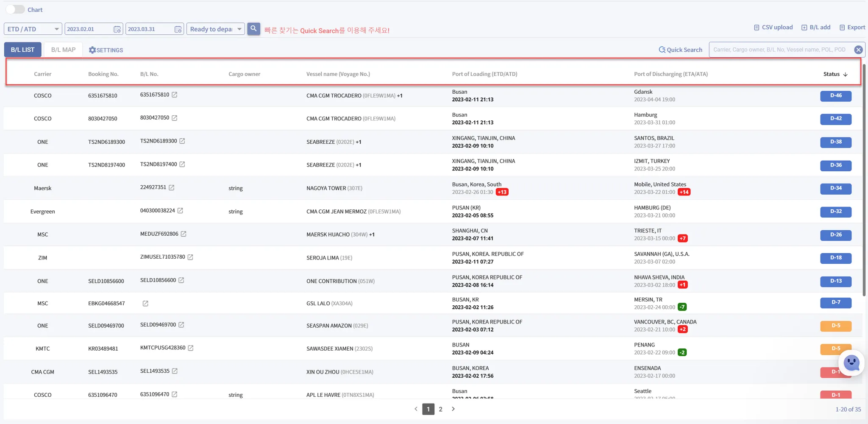Image resolution: width=868 pixels, height=424 pixels.
Task: Click the End date field 2023.03.31
Action: tap(155, 29)
